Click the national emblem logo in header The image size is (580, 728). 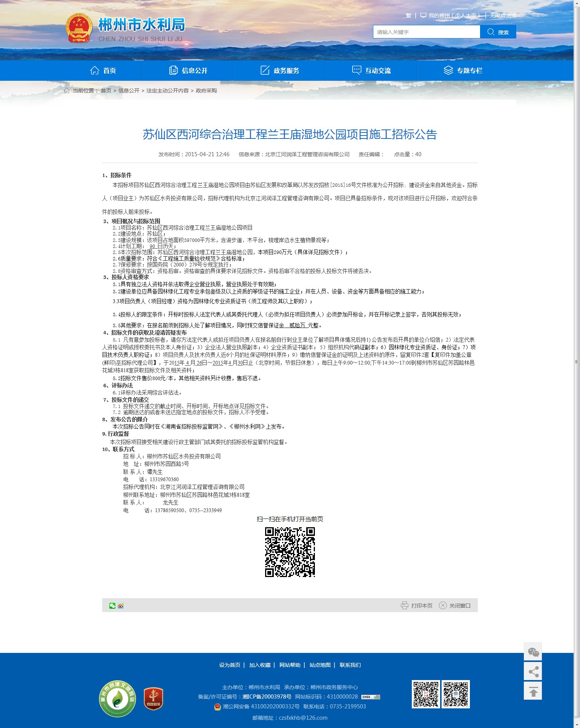point(79,28)
